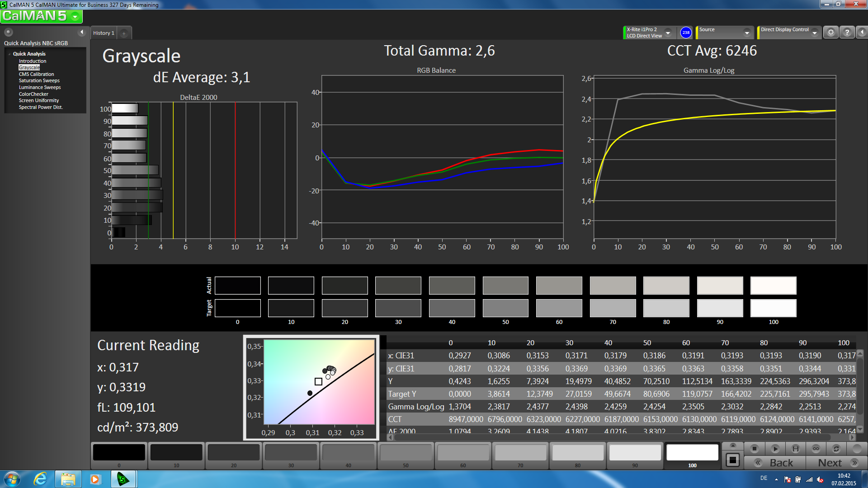Expand the X-Rite i1Pro 2 meter dropdown
The width and height of the screenshot is (868, 488).
[x=668, y=33]
